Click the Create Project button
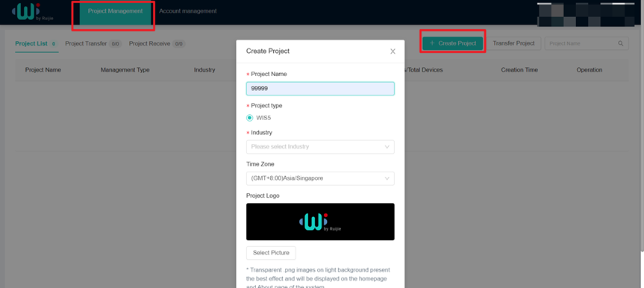Screen dimensions: 644x288 tap(453, 43)
